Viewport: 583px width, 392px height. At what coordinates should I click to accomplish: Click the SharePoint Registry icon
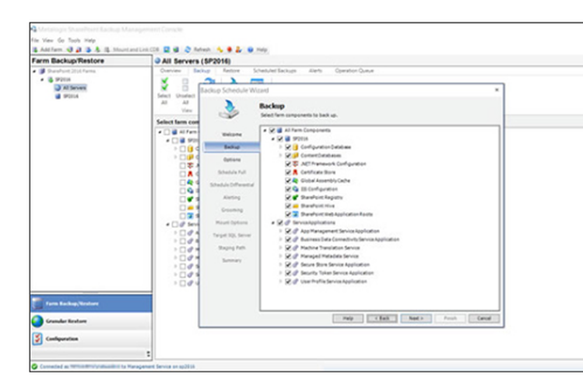click(x=296, y=197)
